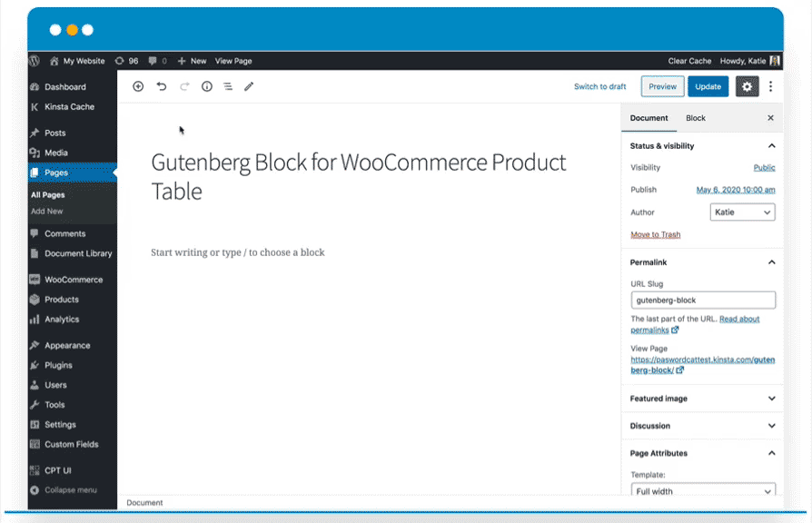812x523 pixels.
Task: Click the Redo arrow icon
Action: (184, 86)
